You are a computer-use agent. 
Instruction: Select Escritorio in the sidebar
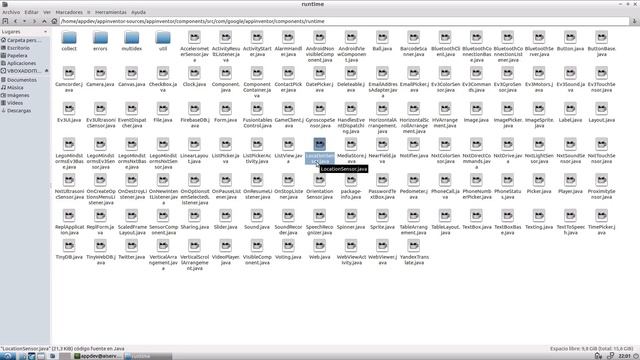click(x=16, y=48)
